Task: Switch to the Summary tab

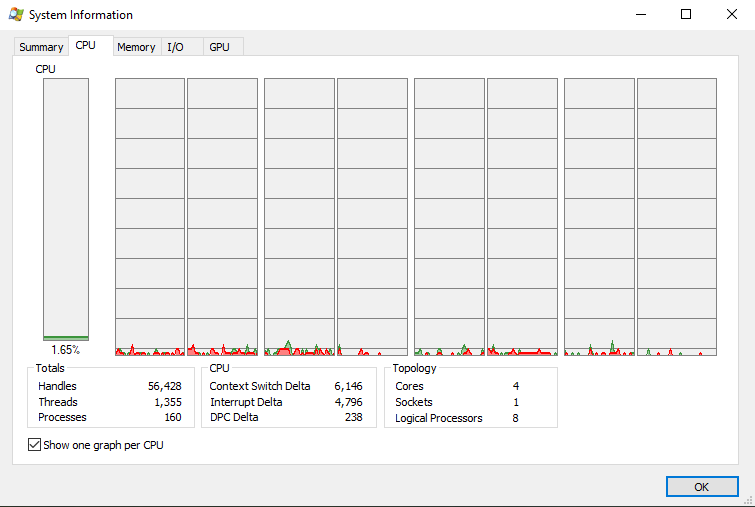Action: [x=41, y=47]
